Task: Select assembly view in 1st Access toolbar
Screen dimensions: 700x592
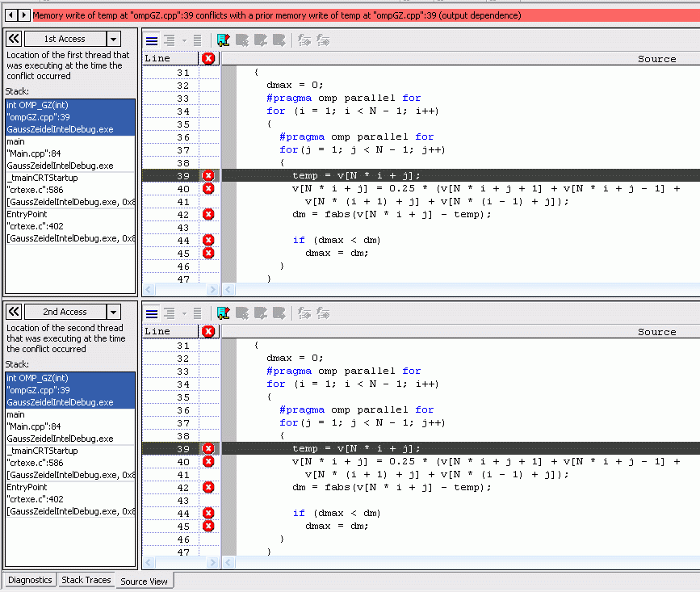Action: click(197, 41)
